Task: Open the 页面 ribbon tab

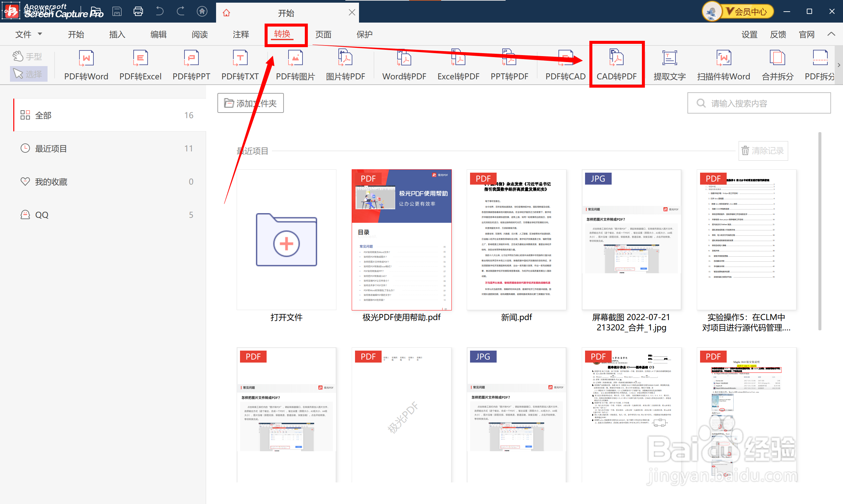Action: click(x=323, y=34)
